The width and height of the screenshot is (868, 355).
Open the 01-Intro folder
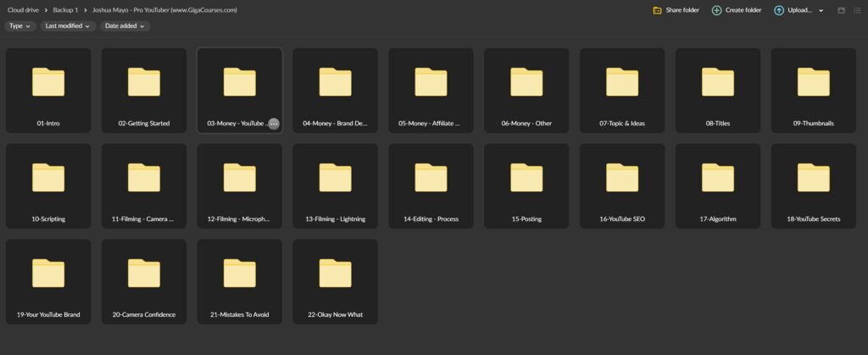(x=48, y=90)
